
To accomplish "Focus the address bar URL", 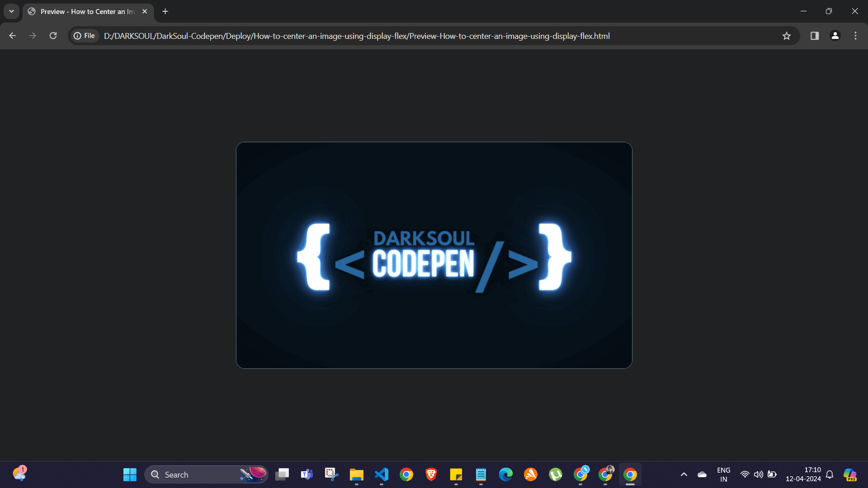I will (357, 36).
